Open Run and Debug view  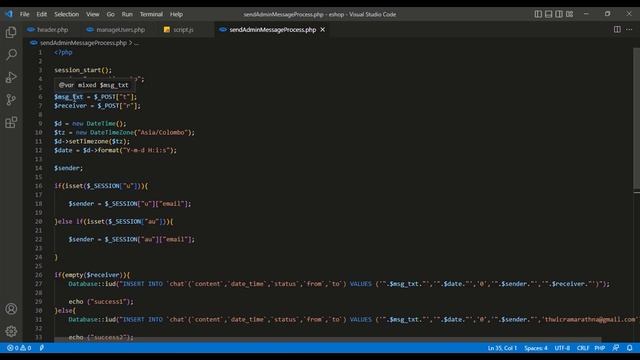pos(11,77)
